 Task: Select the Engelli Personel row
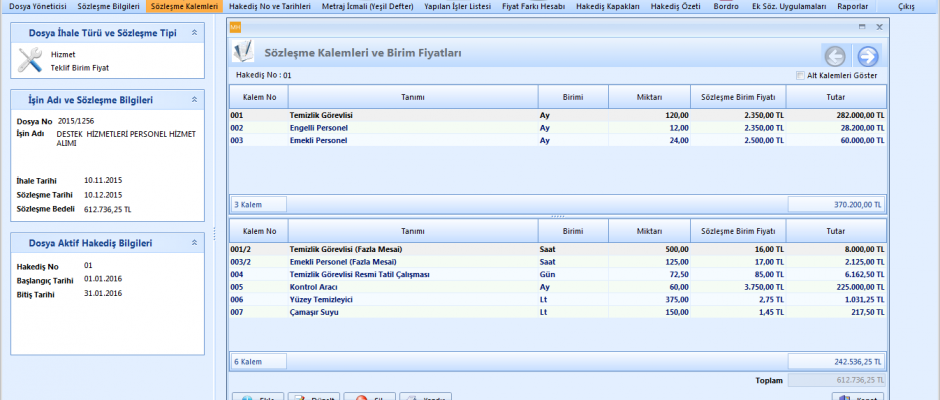point(318,128)
